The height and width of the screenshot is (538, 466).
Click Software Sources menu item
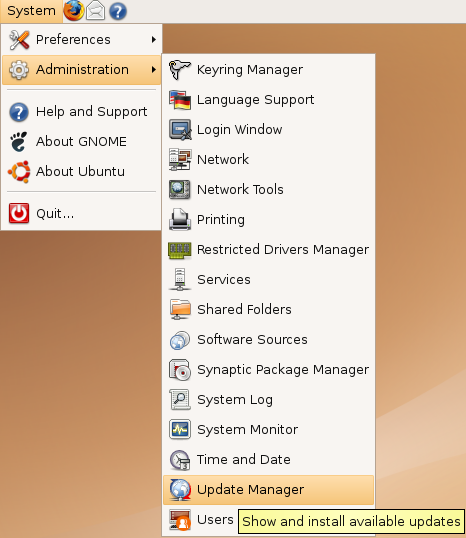[x=268, y=340]
